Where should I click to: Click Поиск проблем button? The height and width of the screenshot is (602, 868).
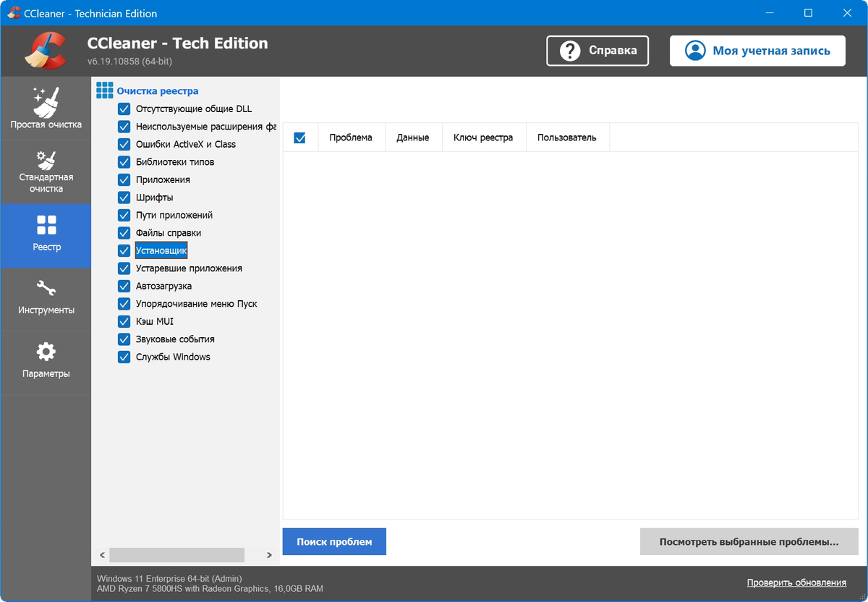coord(334,542)
